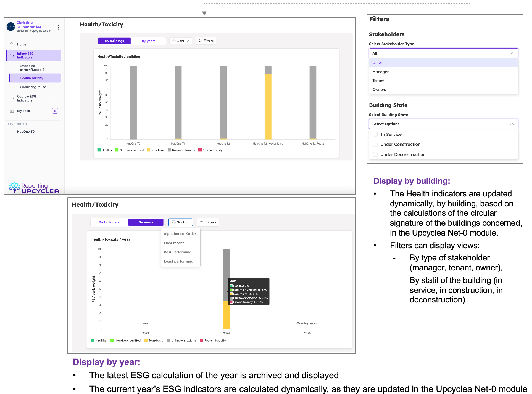This screenshot has height=394, width=532.
Task: Collapse the Select Options building state dropdown
Action: pos(444,124)
